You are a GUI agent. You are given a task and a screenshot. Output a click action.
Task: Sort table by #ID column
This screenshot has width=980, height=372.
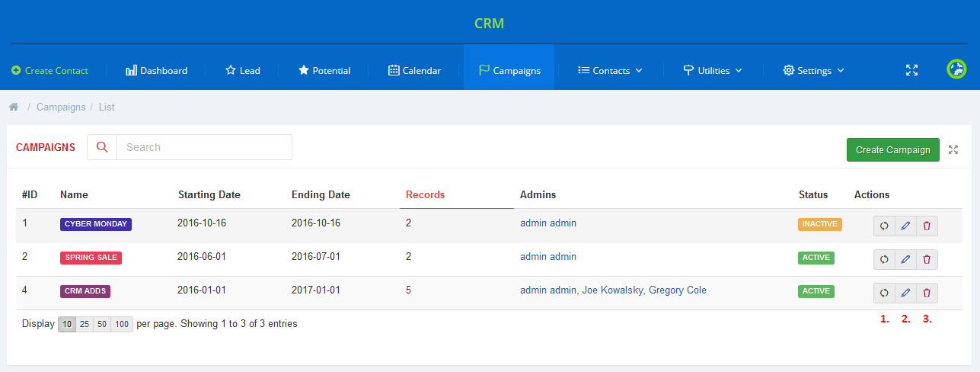pyautogui.click(x=30, y=194)
